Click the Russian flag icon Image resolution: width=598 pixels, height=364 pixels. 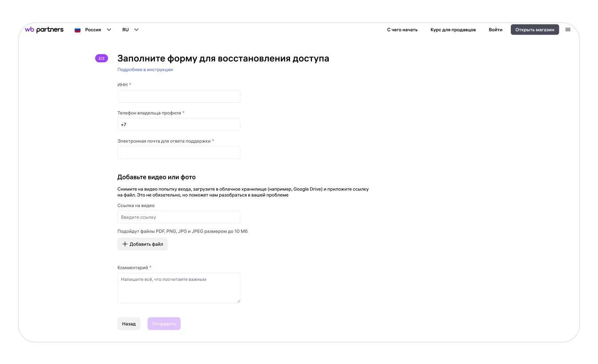click(77, 30)
